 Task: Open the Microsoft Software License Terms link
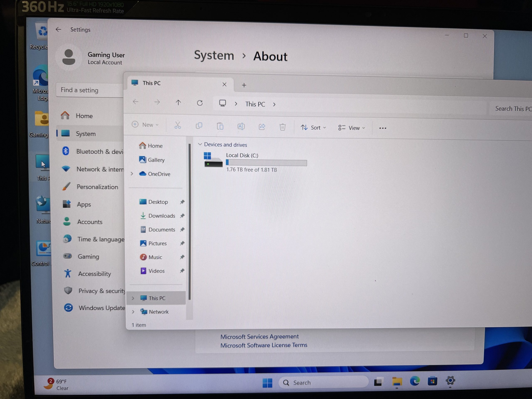[x=264, y=345]
